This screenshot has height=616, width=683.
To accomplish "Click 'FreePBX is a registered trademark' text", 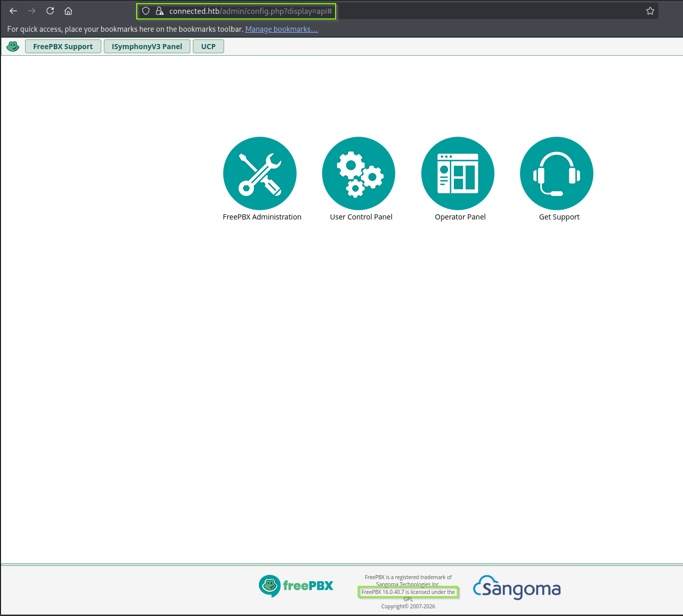I will pyautogui.click(x=408, y=577).
